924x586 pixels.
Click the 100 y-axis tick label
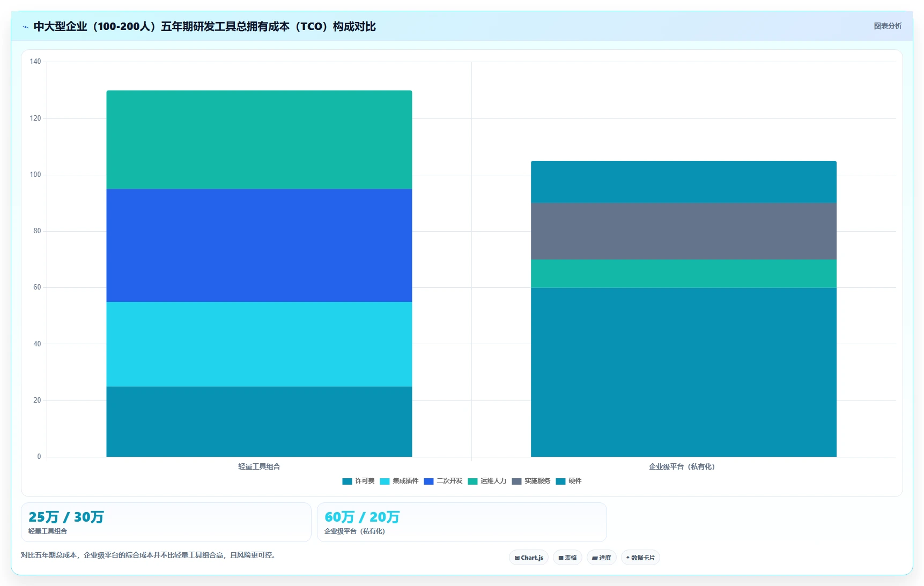click(35, 175)
